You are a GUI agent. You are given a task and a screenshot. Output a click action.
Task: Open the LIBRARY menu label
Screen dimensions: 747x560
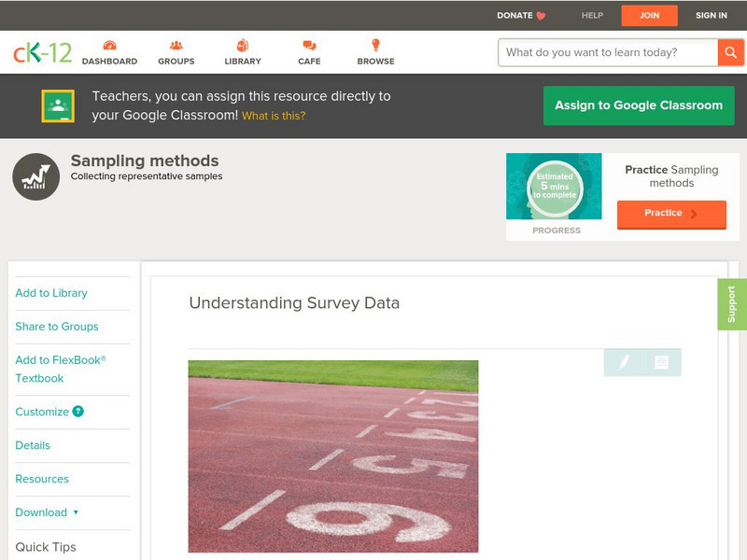[x=243, y=62]
